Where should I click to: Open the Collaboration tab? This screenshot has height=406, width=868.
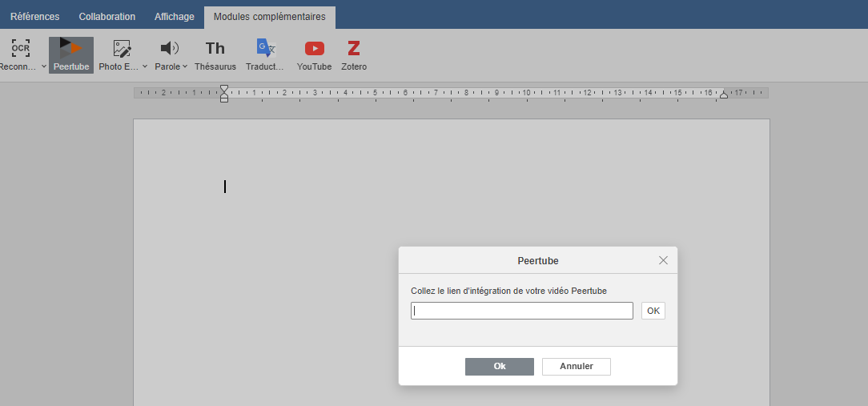click(x=107, y=17)
